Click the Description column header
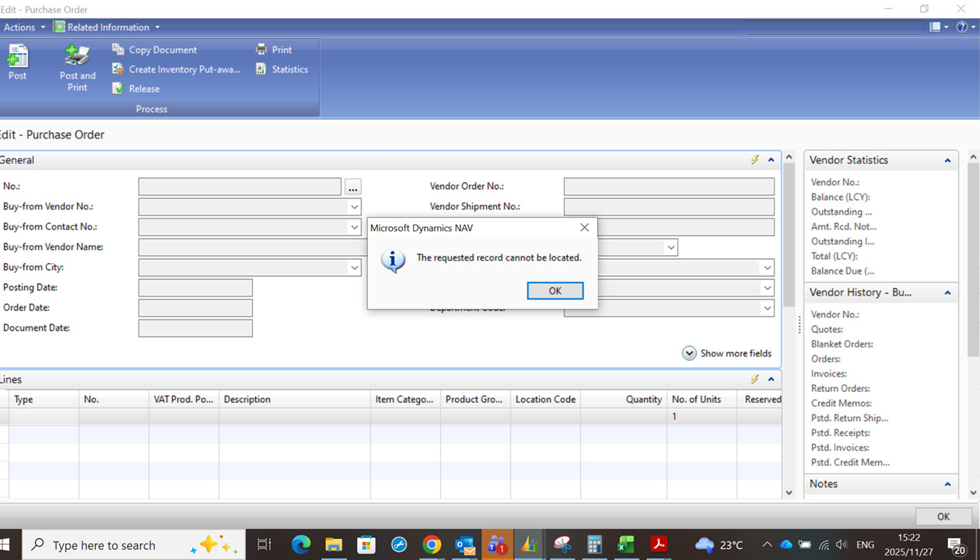The height and width of the screenshot is (560, 980). click(295, 399)
